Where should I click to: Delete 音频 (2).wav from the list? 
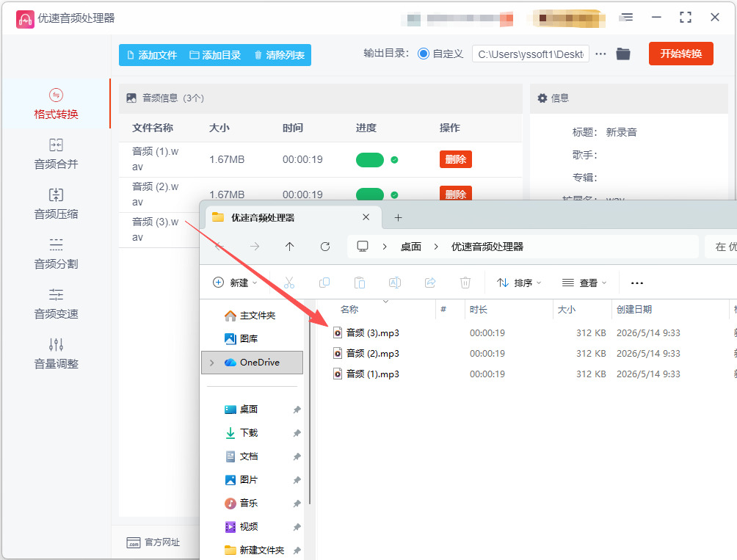coord(455,192)
